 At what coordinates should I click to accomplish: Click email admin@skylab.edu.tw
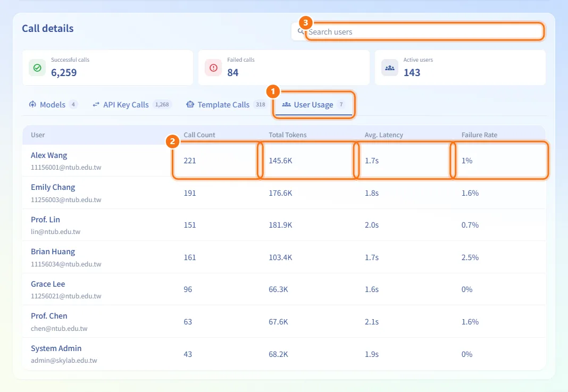64,361
